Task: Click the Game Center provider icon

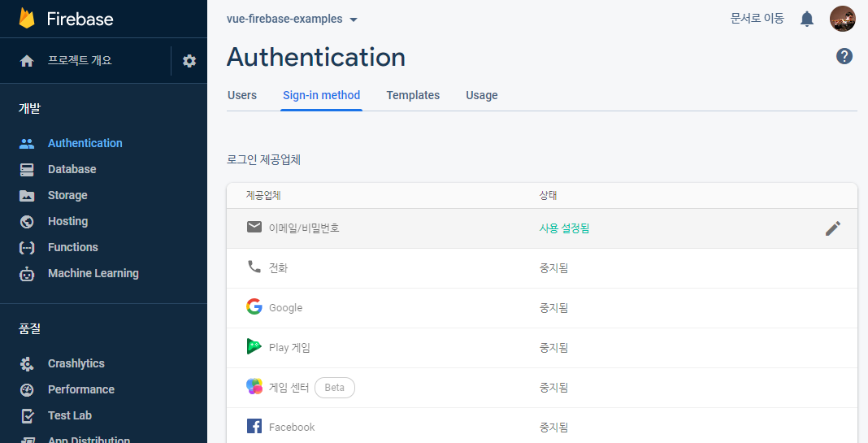Action: tap(254, 386)
